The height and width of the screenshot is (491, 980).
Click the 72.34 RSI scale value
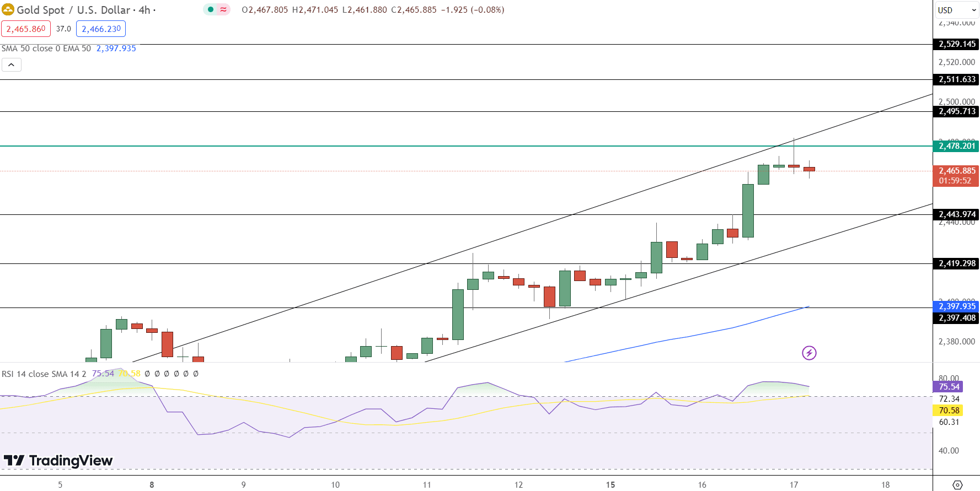[x=949, y=399]
